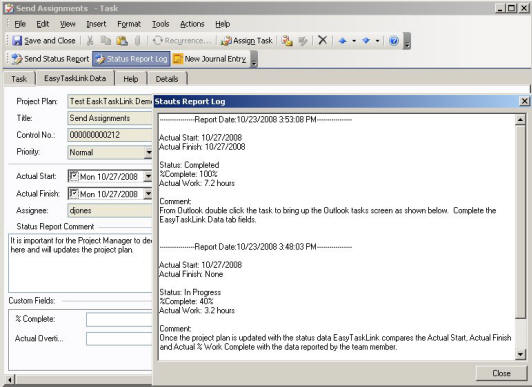Click the grayed attachment paperclip icon
The width and height of the screenshot is (532, 387).
pyautogui.click(x=137, y=41)
